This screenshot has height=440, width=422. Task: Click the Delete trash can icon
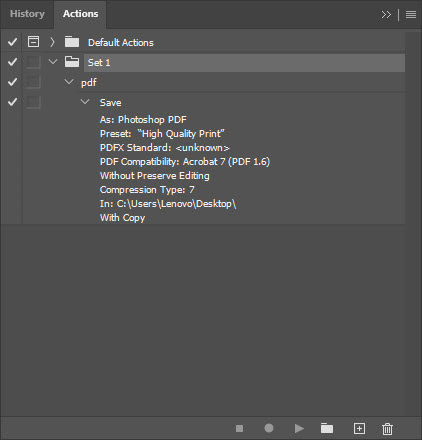387,429
